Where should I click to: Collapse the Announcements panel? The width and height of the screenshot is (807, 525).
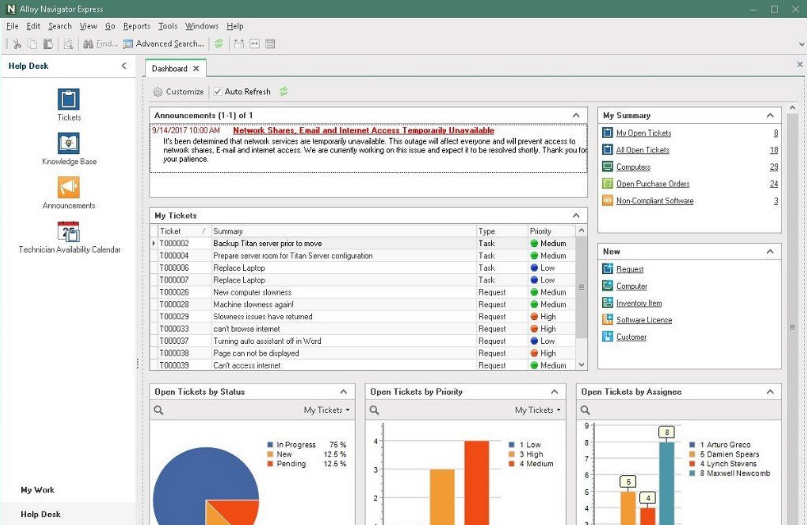[x=574, y=116]
